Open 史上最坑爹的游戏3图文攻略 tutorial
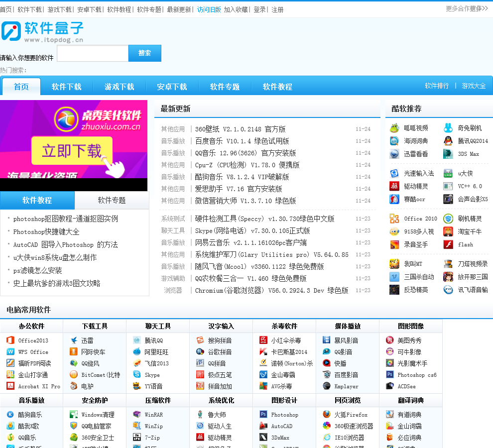 57,283
